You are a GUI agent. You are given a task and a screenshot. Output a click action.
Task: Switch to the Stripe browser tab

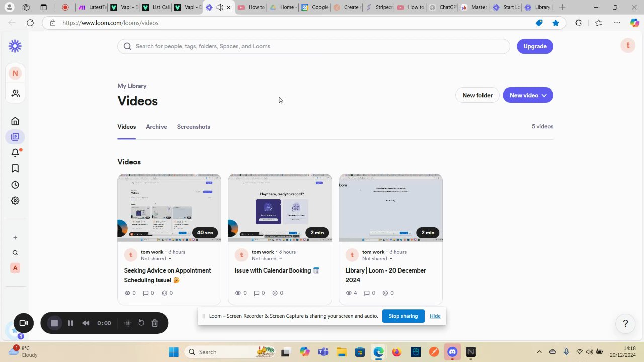[x=379, y=7]
